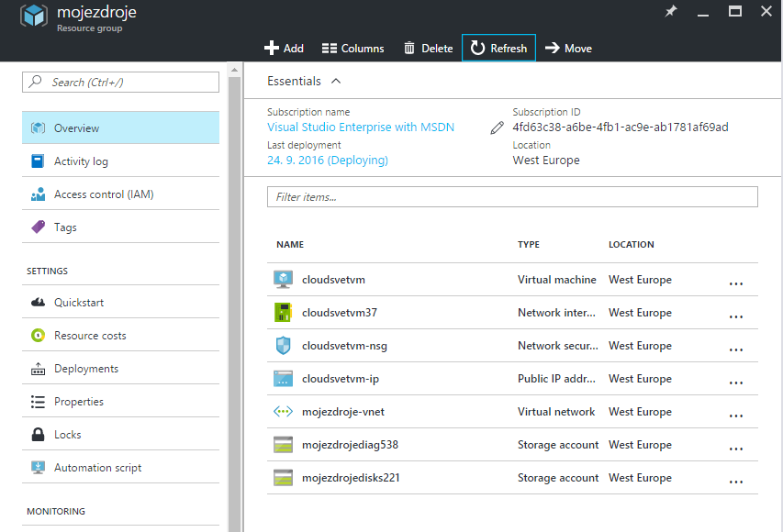Open Visual Studio Enterprise with MSDN subscription link

[361, 127]
